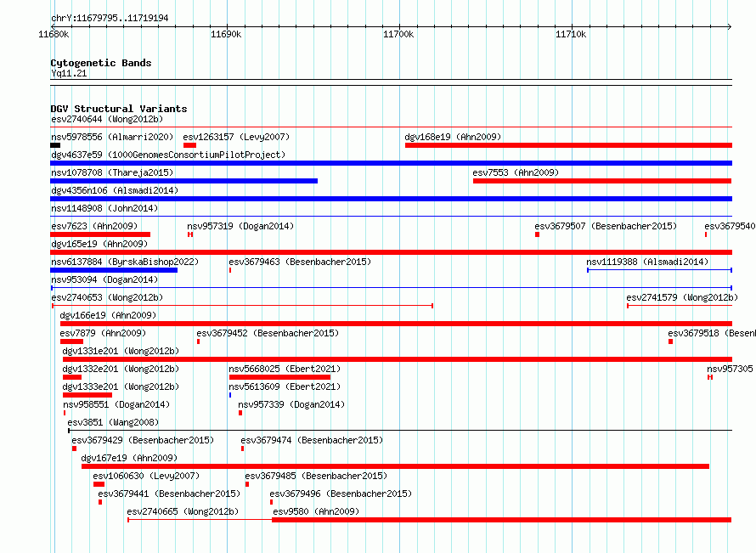Open variant nsv1119388 (Alsmadi2014)
Viewport: 756px width, 553px height.
click(647, 262)
